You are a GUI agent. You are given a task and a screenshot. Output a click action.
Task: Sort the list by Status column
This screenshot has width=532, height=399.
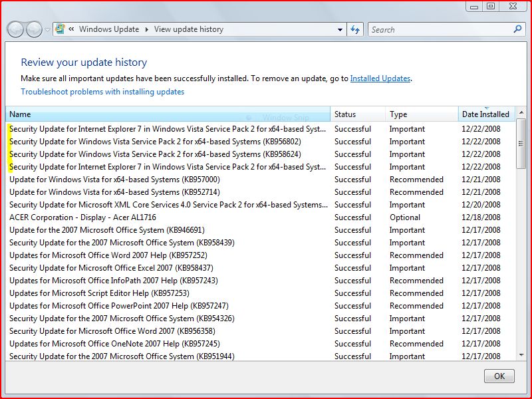coord(358,114)
